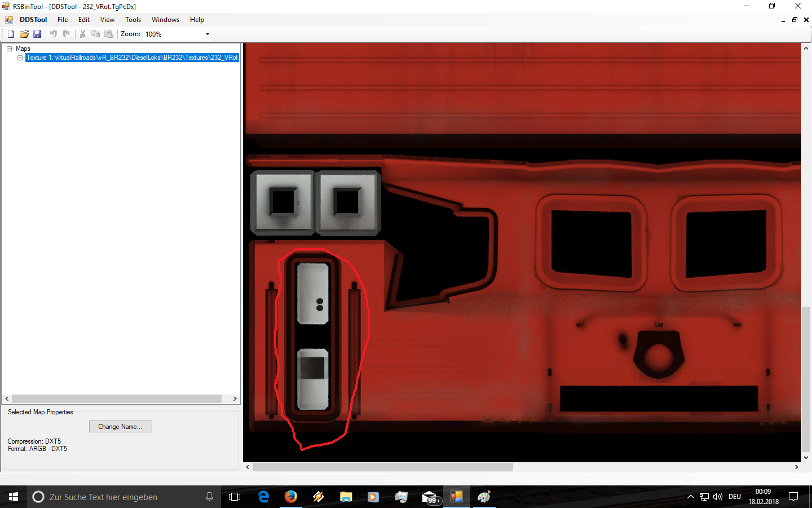Screen dimensions: 812x508
Task: Open the Paint palette taskbar icon
Action: click(x=484, y=497)
